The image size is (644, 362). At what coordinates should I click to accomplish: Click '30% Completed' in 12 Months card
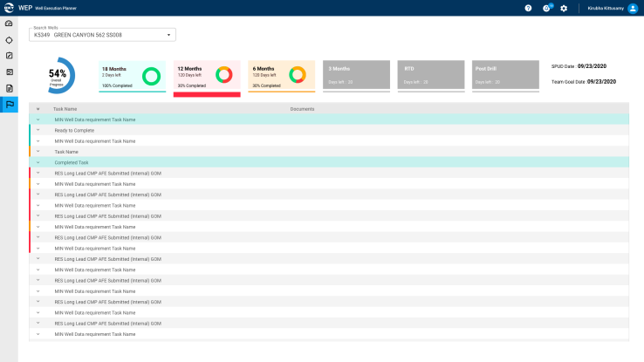(x=192, y=85)
